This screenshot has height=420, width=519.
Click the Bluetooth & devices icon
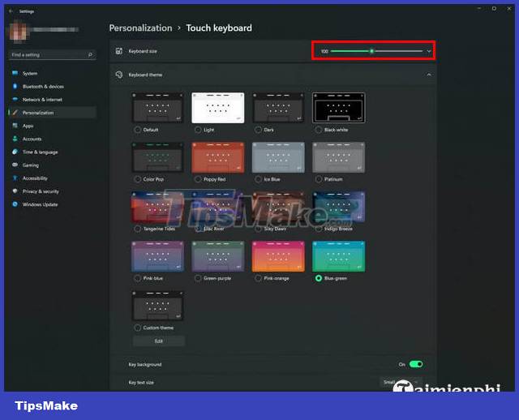click(x=15, y=87)
